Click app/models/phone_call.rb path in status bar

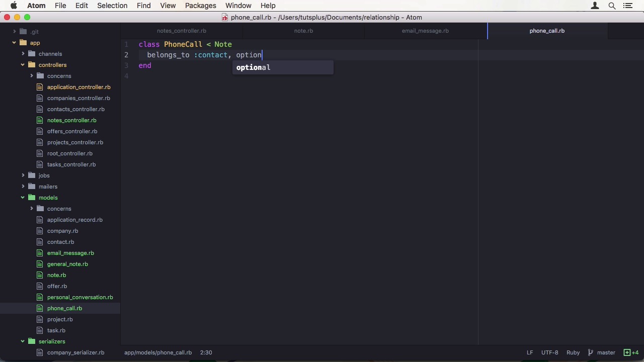point(158,352)
